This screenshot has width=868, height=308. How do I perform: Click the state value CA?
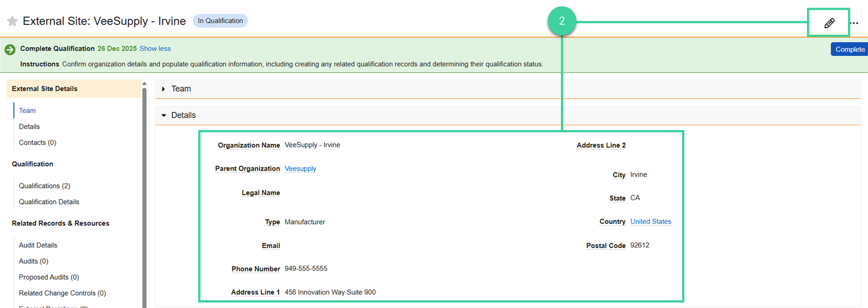635,198
